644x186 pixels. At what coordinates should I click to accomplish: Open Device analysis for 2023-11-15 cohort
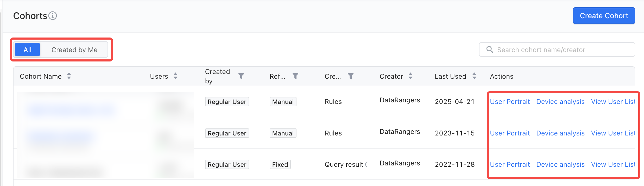coord(560,133)
